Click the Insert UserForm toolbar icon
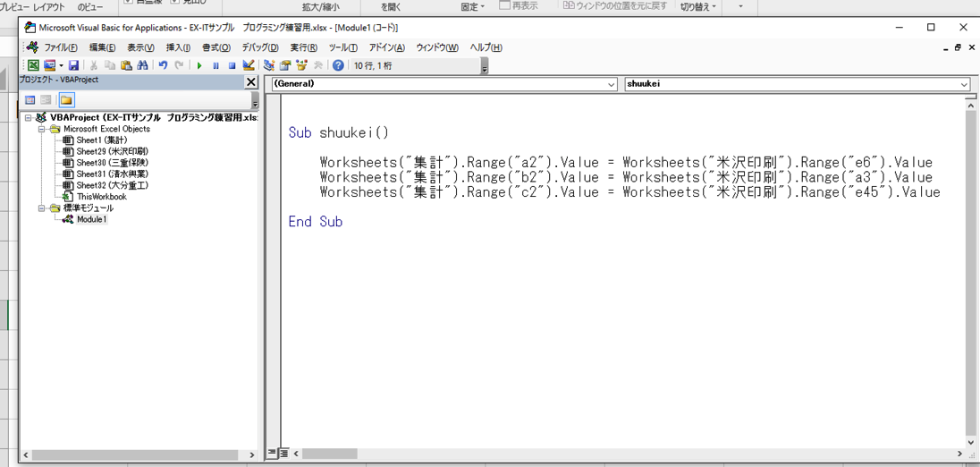 click(50, 65)
